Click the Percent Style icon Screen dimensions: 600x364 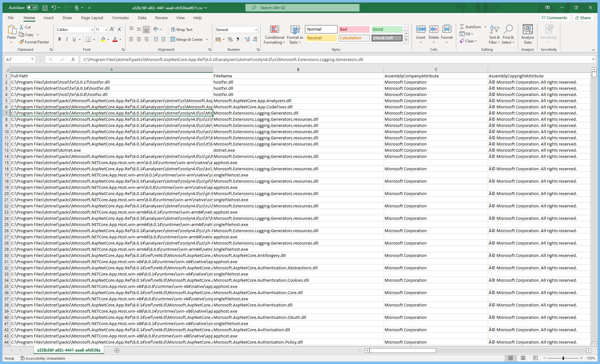pos(230,39)
